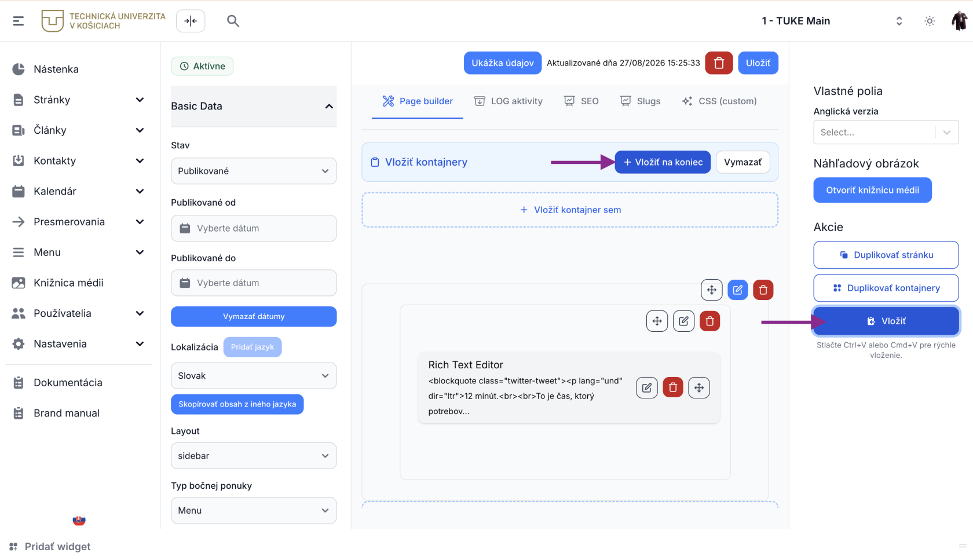The width and height of the screenshot is (973, 560).
Task: Move outer container with its move icon
Action: click(x=712, y=290)
